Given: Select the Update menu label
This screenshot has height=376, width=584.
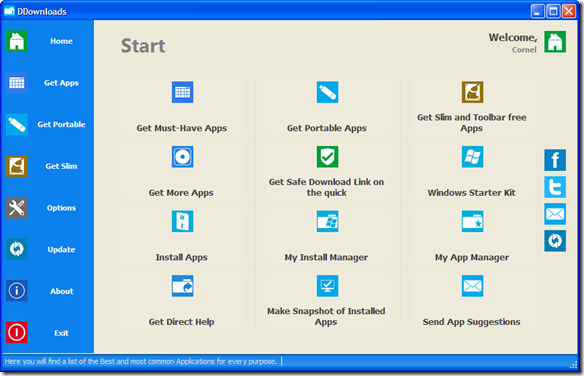Looking at the screenshot, I should pos(61,249).
